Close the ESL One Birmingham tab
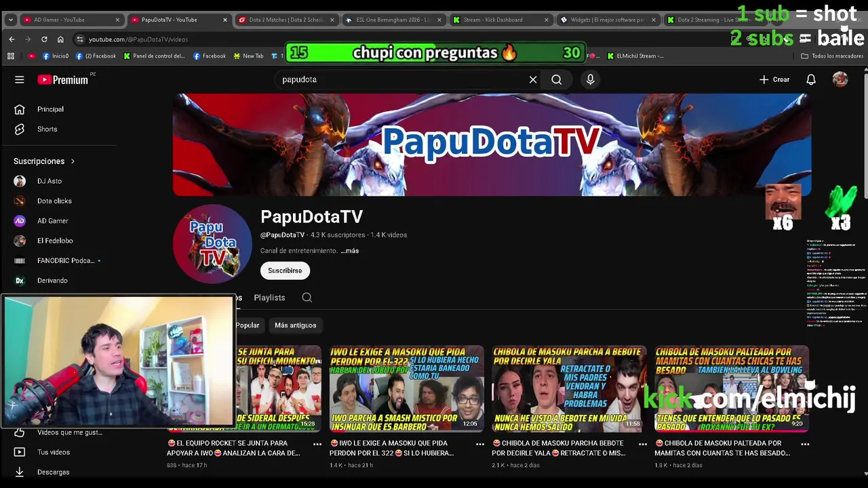The image size is (868, 488). (x=439, y=20)
